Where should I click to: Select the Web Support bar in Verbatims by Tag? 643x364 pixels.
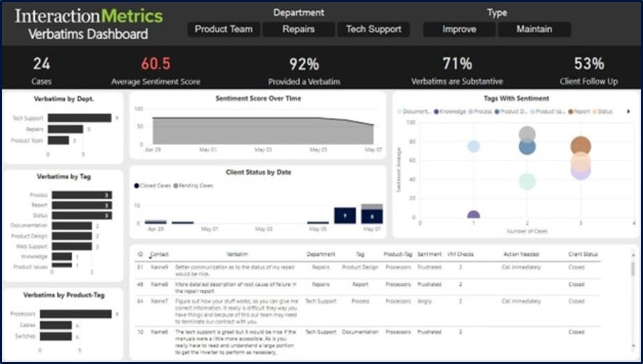click(x=72, y=246)
